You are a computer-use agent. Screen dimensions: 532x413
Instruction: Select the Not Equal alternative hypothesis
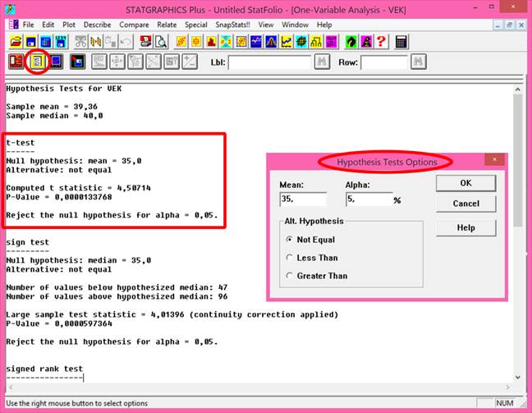[311, 240]
